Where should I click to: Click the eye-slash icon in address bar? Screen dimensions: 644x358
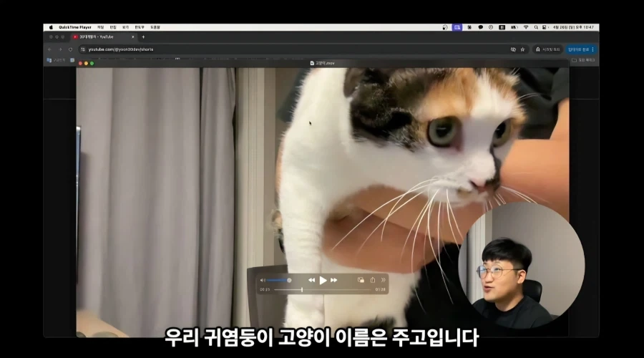tap(513, 49)
